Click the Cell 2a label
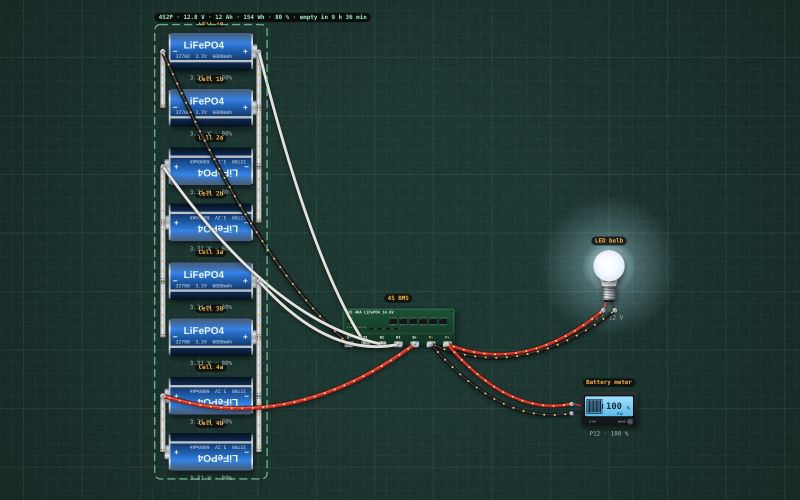This screenshot has width=800, height=500. 211,138
